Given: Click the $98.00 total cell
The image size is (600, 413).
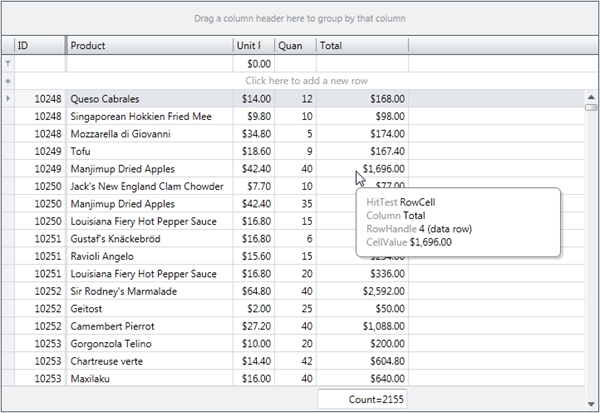Looking at the screenshot, I should (x=362, y=116).
